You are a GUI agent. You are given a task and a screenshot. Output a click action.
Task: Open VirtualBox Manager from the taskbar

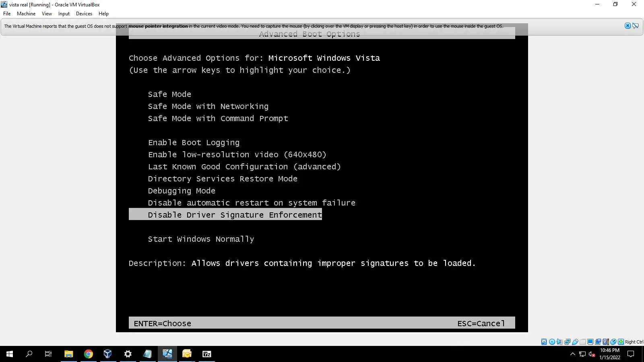pyautogui.click(x=108, y=354)
